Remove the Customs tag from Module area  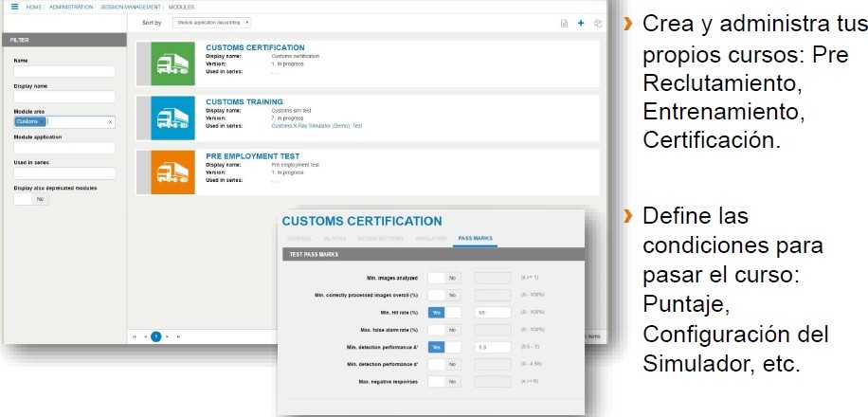point(42,122)
